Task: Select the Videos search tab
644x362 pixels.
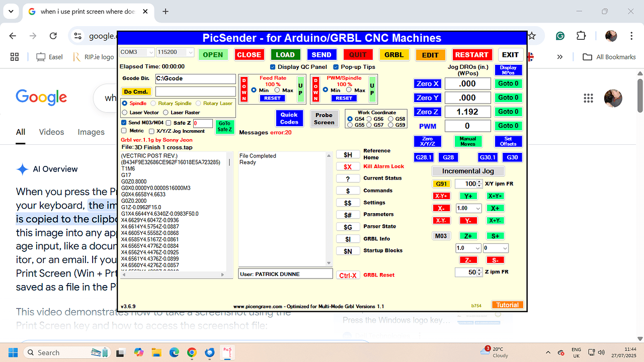Action: click(x=51, y=132)
